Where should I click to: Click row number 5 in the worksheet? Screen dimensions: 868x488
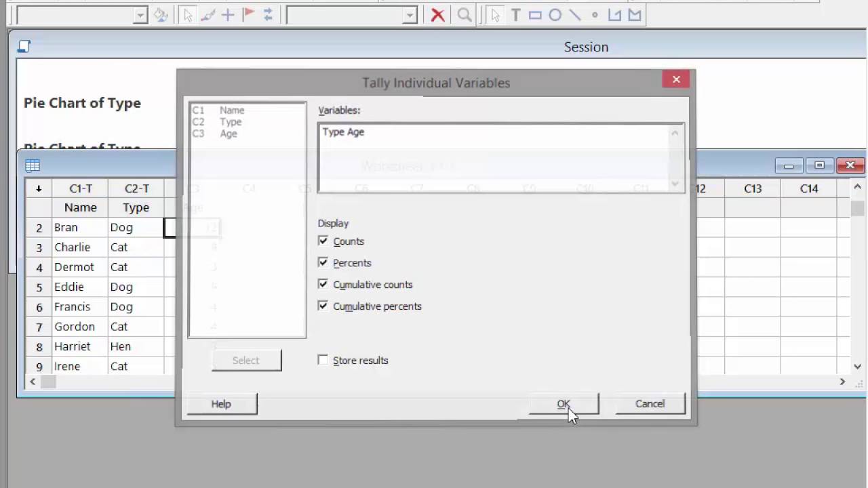tap(39, 287)
